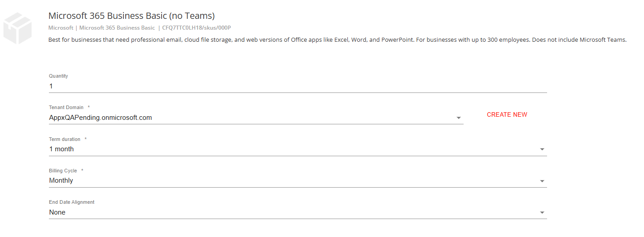Select AppxQAPending.onmicrosoft.com tenant value
The width and height of the screenshot is (644, 237).
pyautogui.click(x=101, y=118)
